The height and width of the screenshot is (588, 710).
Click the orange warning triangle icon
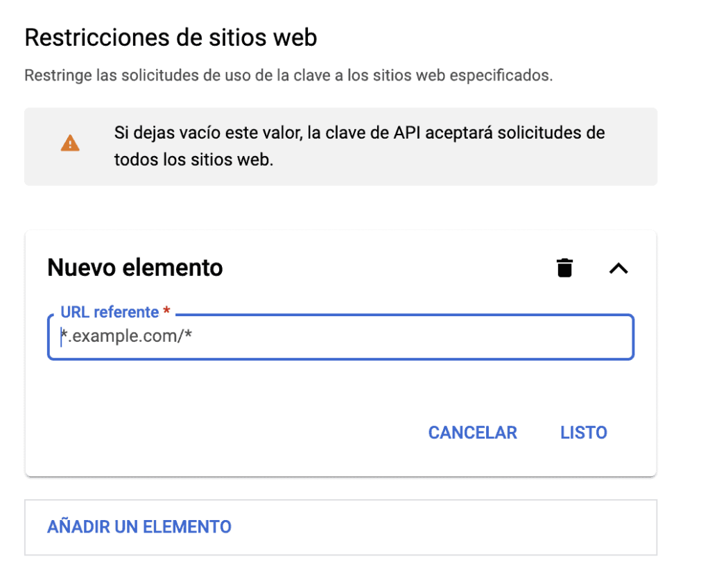click(x=70, y=144)
